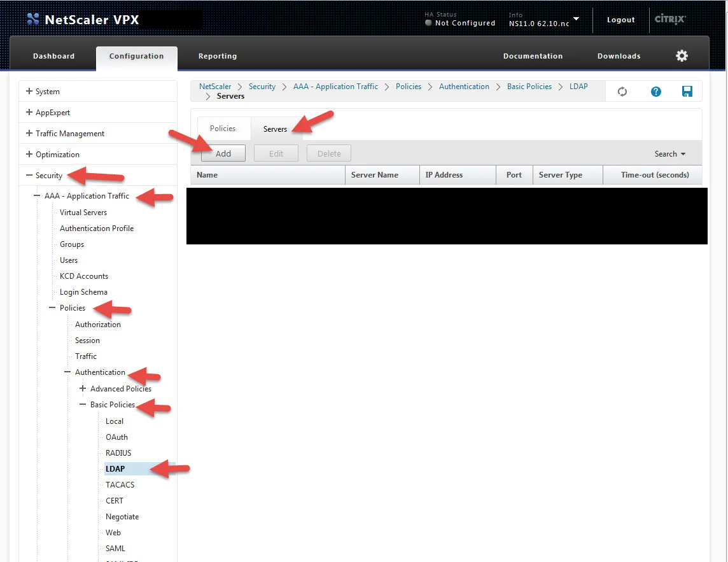728x562 pixels.
Task: Expand the Optimization node
Action: pyautogui.click(x=29, y=154)
